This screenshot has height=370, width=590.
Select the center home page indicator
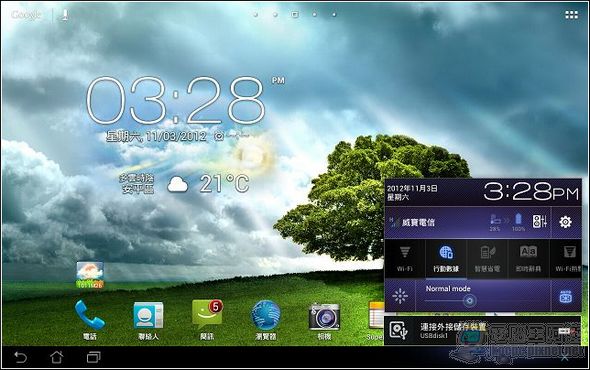(x=295, y=15)
